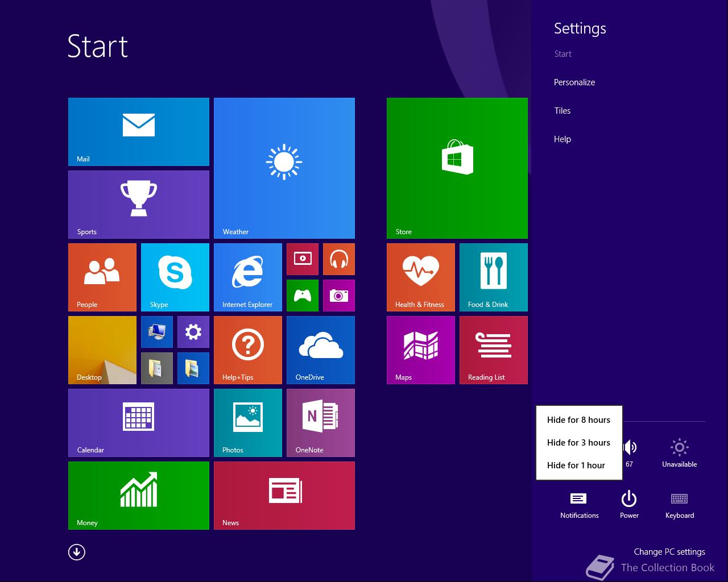The height and width of the screenshot is (582, 728).
Task: Select Hide for 3 hours
Action: [579, 443]
